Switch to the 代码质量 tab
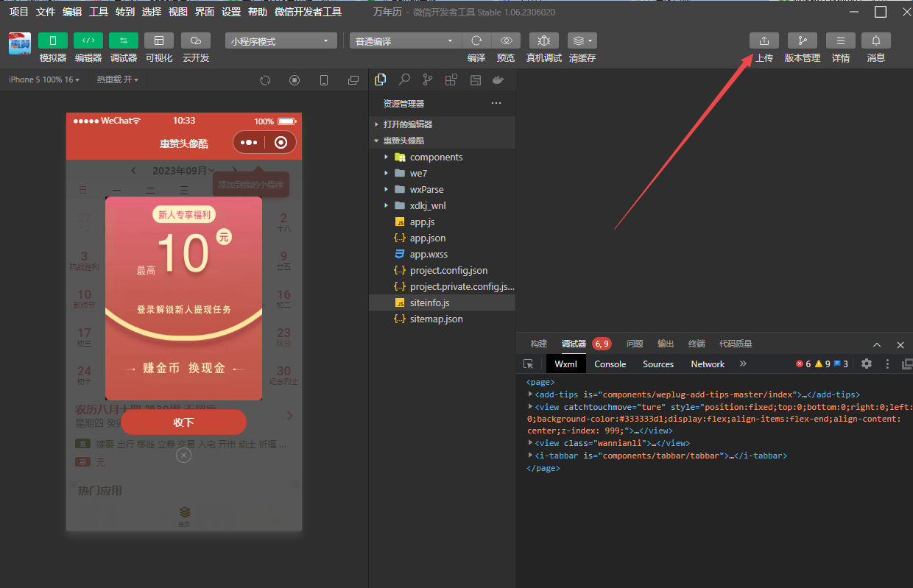The height and width of the screenshot is (588, 913). [736, 344]
